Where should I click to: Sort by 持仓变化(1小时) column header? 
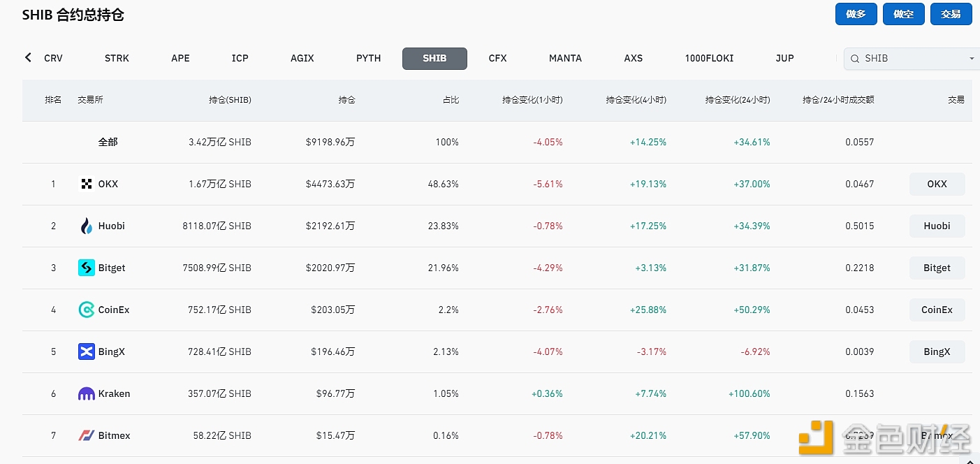click(532, 101)
